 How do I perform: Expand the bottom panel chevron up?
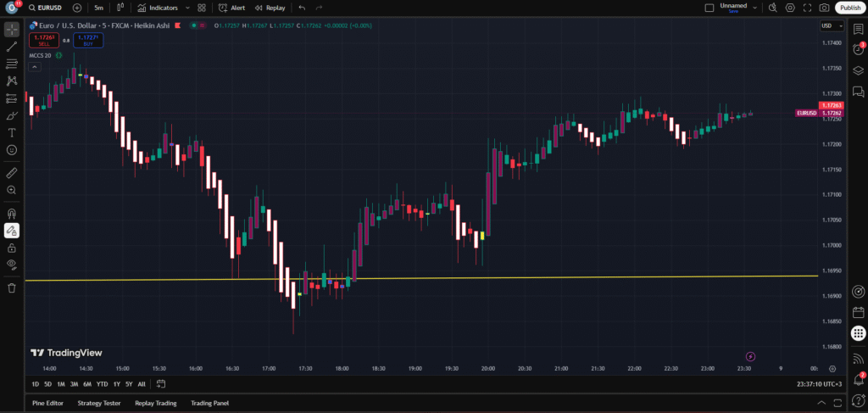pos(821,403)
